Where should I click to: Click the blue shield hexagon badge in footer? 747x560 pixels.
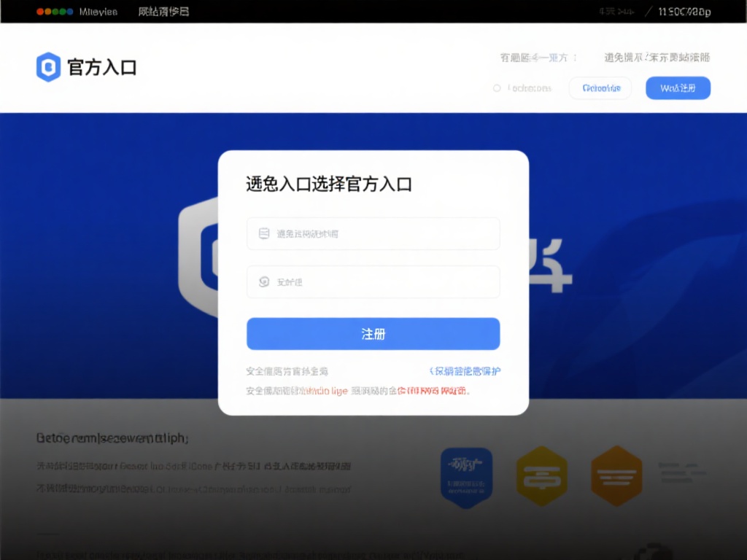[467, 477]
